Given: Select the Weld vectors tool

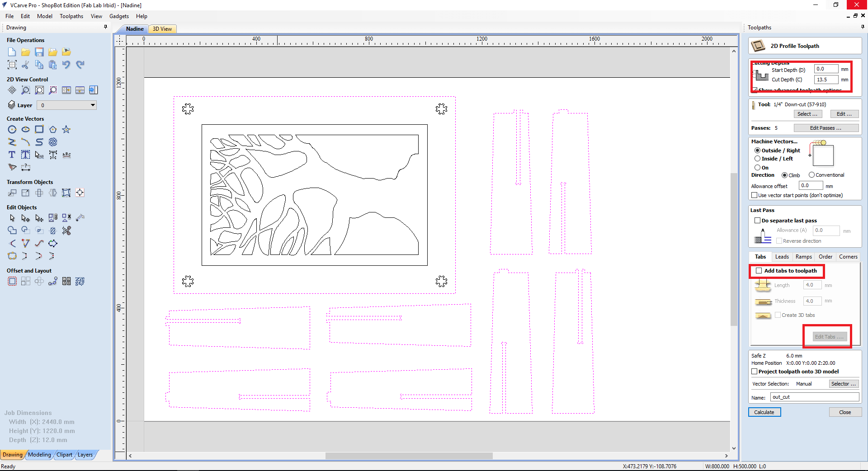Looking at the screenshot, I should 12,231.
